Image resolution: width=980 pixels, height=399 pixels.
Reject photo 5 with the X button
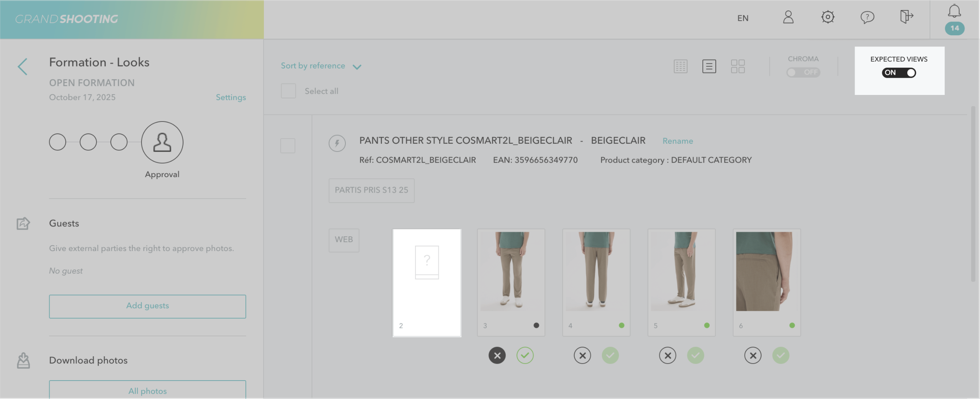pos(668,356)
